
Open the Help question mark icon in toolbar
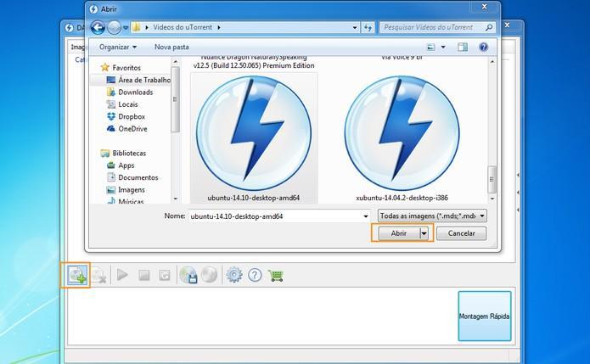pyautogui.click(x=255, y=275)
